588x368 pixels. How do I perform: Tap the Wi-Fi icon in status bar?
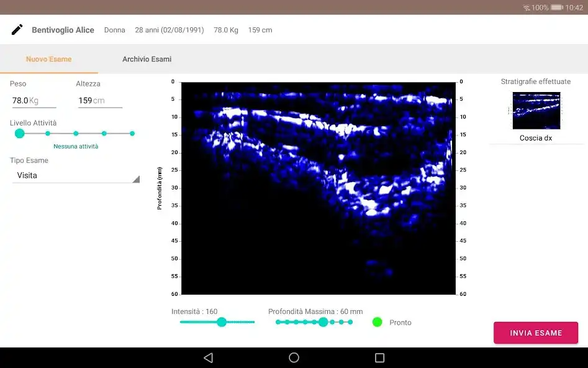[x=527, y=7]
